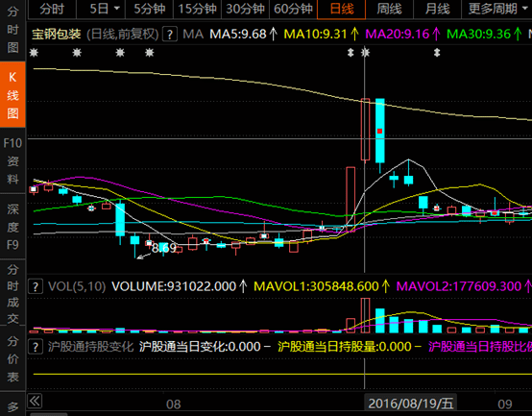Open 深度F9 sidebar item
532x416 pixels.
12,227
